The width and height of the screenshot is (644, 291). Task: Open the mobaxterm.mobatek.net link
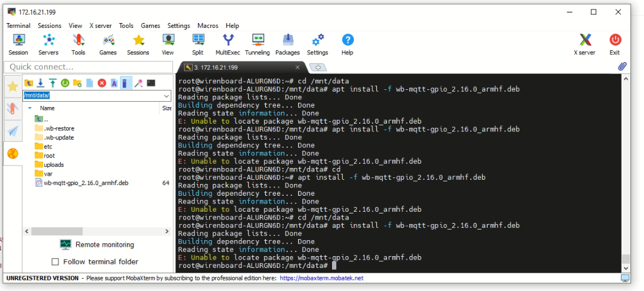point(321,278)
